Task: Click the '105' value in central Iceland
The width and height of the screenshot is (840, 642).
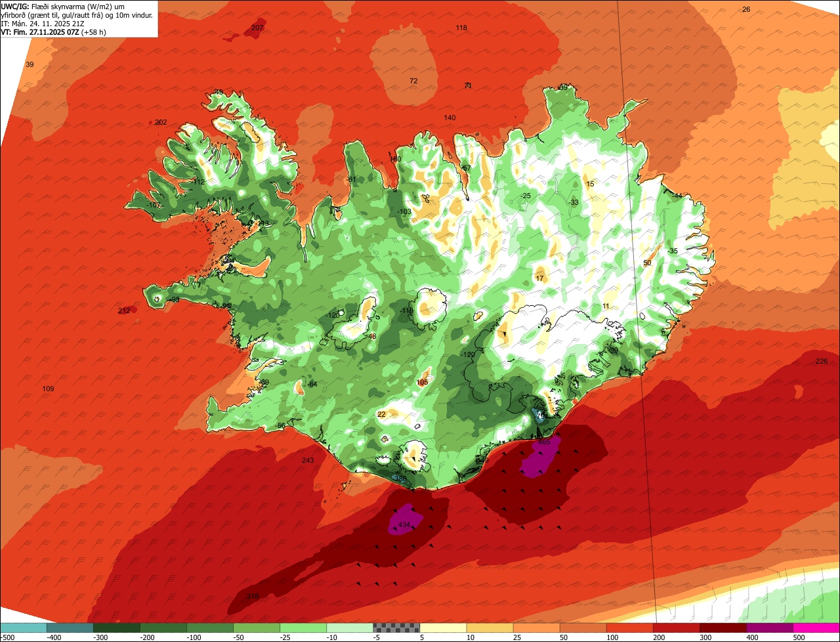Action: pos(422,382)
